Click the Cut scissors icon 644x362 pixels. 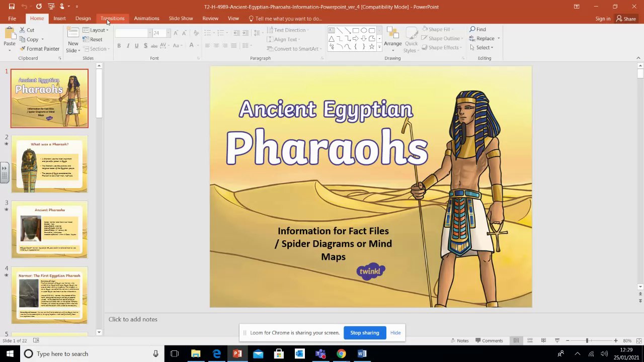point(23,30)
